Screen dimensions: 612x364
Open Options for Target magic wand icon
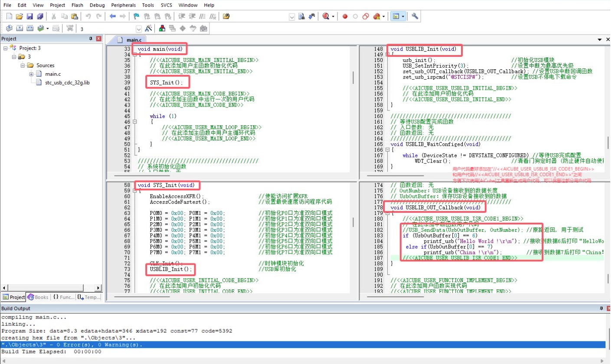pos(148,29)
